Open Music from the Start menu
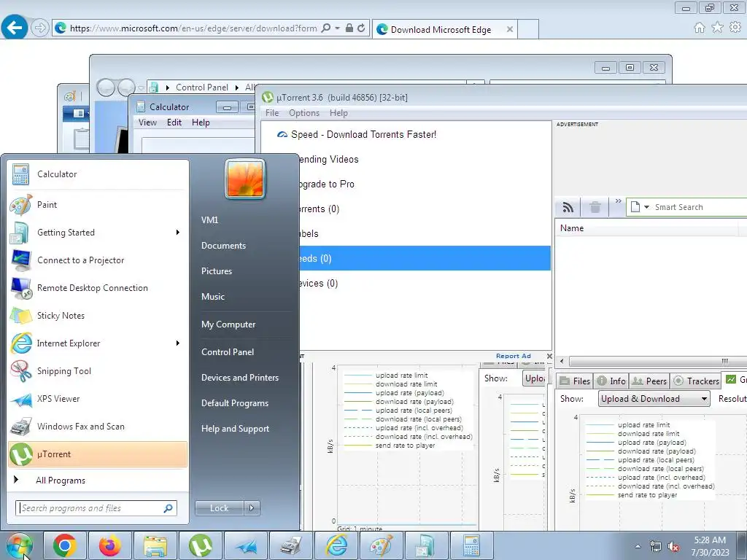Image resolution: width=747 pixels, height=560 pixels. pyautogui.click(x=213, y=297)
